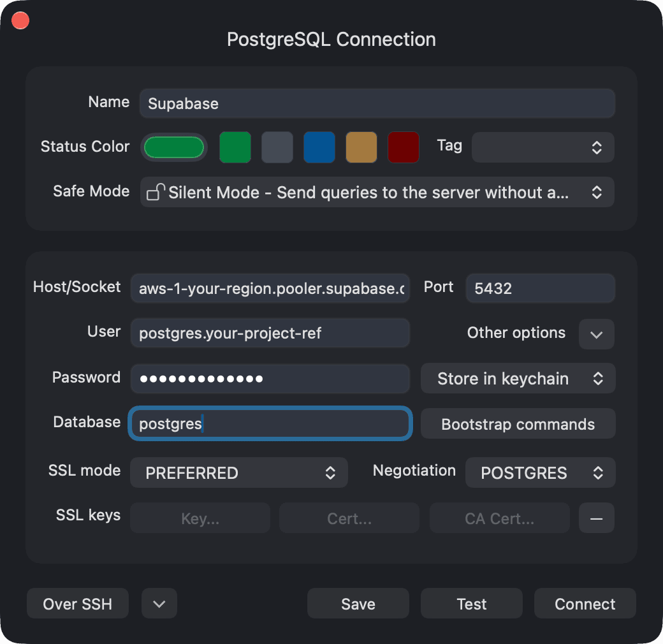Screen dimensions: 663x644
Task: Expand Other options chevron button
Action: [x=596, y=334]
